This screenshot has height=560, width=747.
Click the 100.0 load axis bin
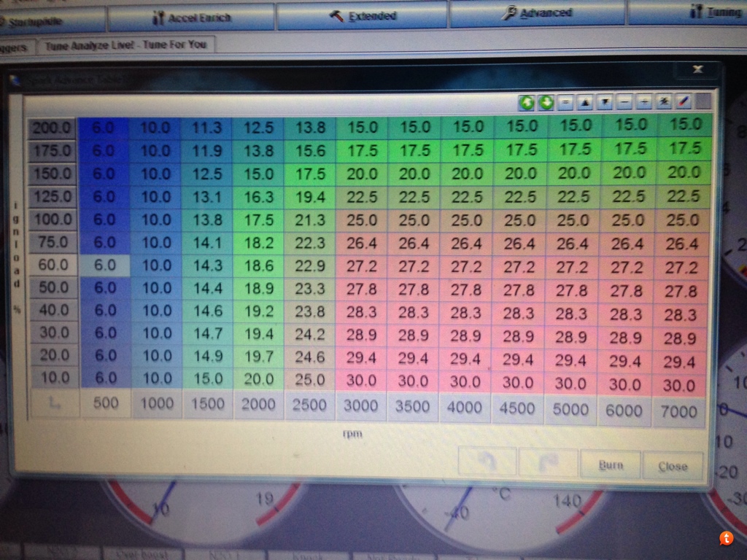(x=53, y=219)
